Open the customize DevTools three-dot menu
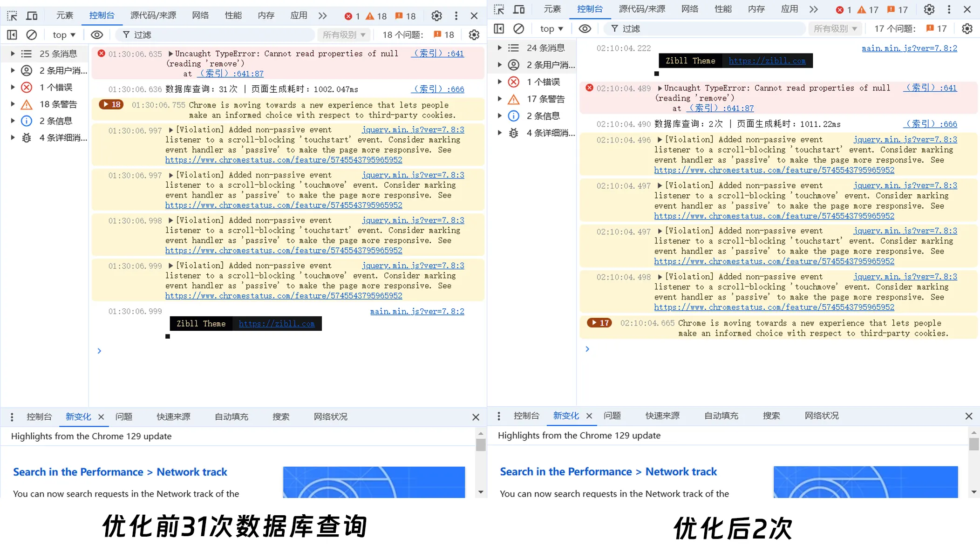Screen dimensions: 980x559 coord(456,16)
